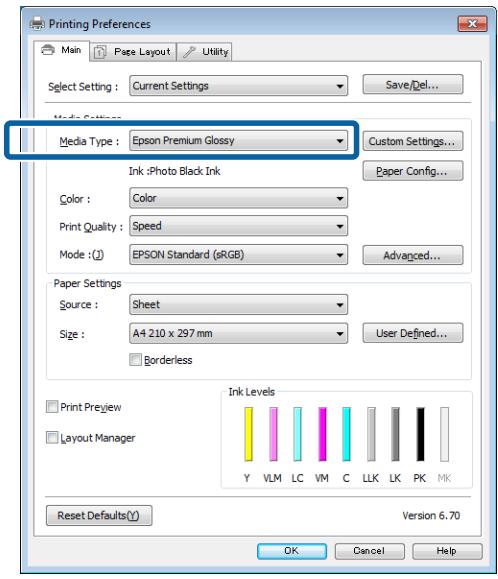Viewport: 498px width, 579px height.
Task: Click the Utility tab wrench icon
Action: pos(189,52)
